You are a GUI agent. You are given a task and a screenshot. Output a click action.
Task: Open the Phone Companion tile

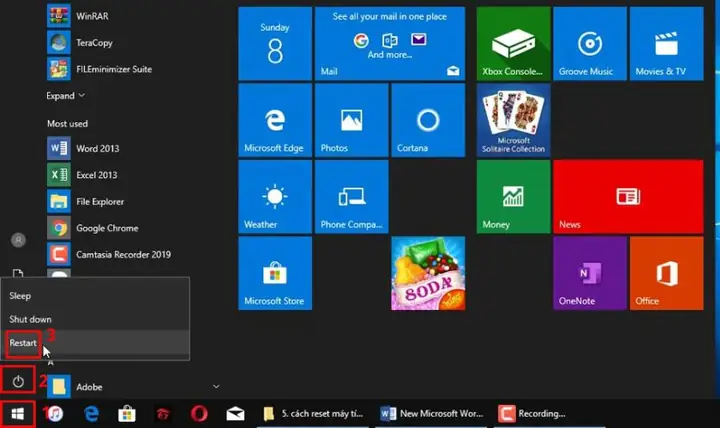pyautogui.click(x=352, y=197)
